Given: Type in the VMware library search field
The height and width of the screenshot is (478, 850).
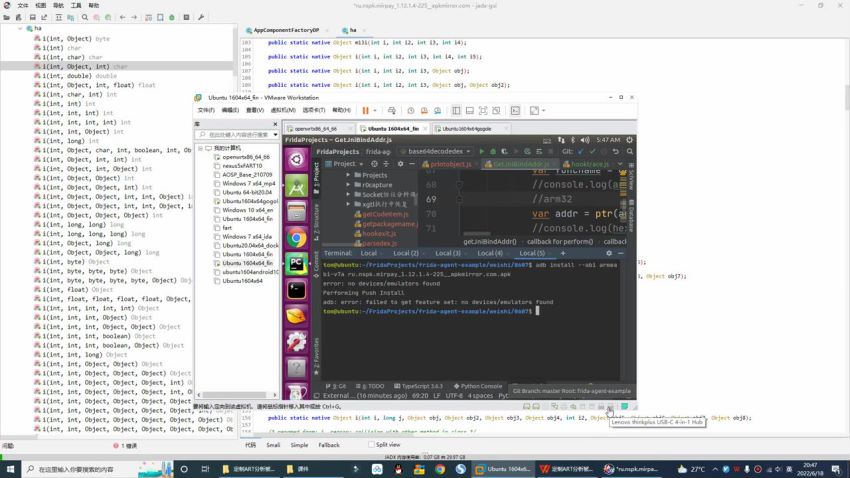Looking at the screenshot, I should [x=238, y=134].
